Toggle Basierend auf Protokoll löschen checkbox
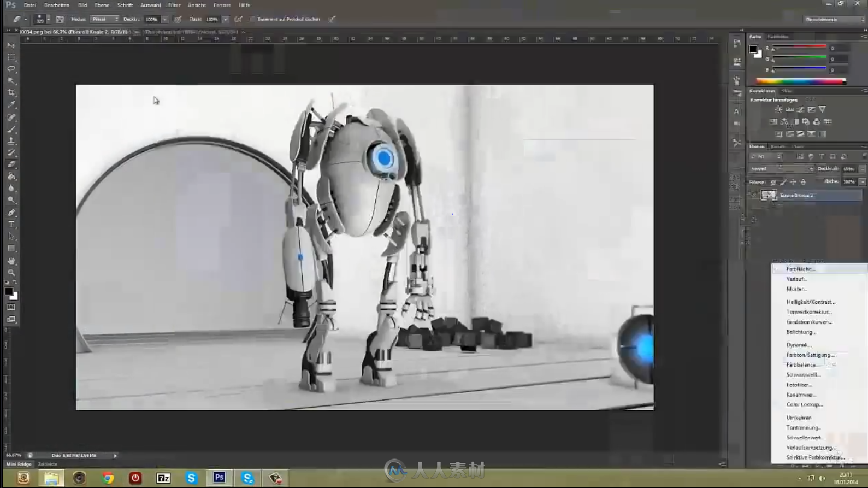This screenshot has width=868, height=488. point(252,19)
